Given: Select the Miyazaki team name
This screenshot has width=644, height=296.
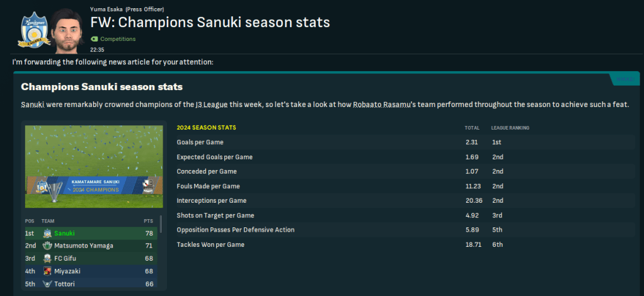Looking at the screenshot, I should [67, 271].
